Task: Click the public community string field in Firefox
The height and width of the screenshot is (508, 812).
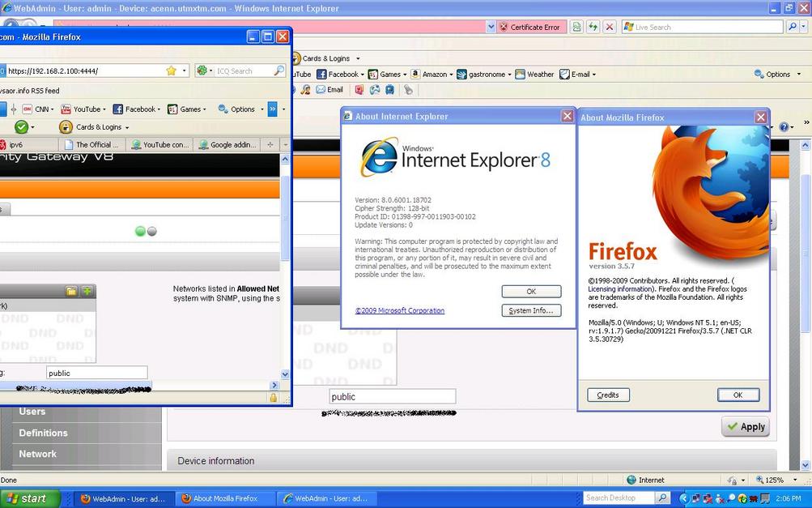Action: tap(96, 374)
